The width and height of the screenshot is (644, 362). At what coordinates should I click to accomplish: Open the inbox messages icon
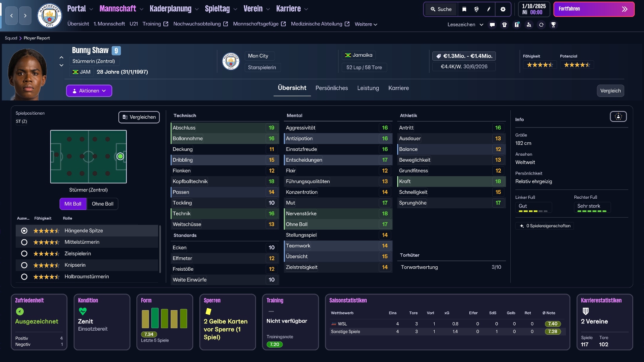coord(492,25)
